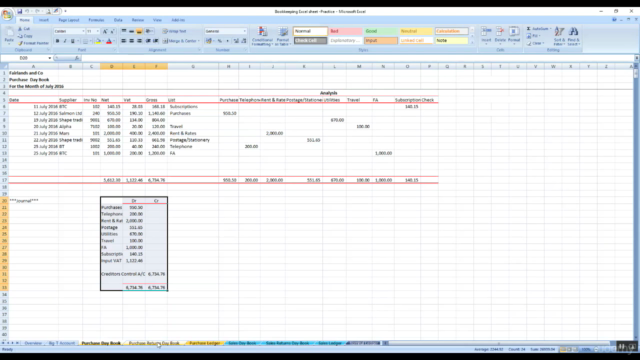Screen dimensions: 640x360
Task: Apply the Good cell style
Action: click(380, 31)
